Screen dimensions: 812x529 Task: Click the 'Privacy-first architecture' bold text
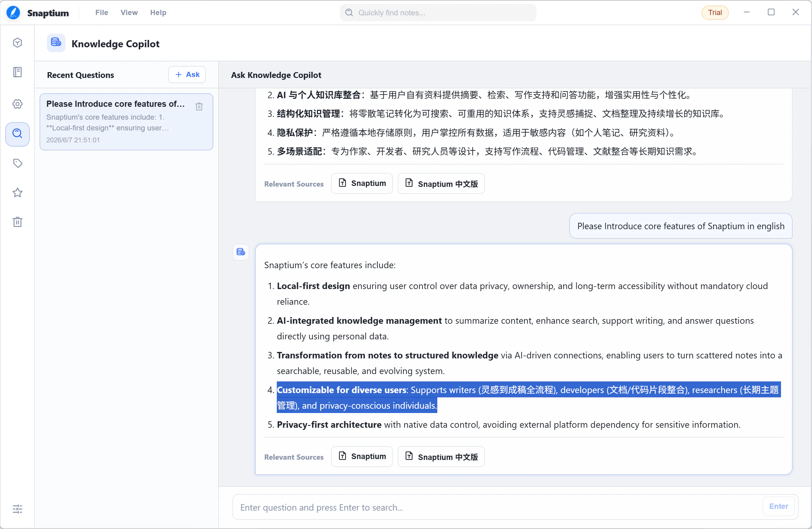[329, 425]
